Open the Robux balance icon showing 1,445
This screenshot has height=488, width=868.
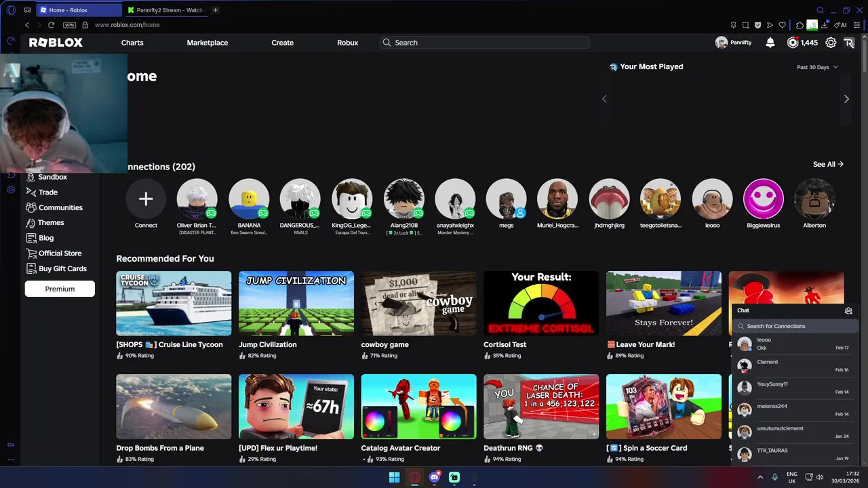click(x=793, y=43)
